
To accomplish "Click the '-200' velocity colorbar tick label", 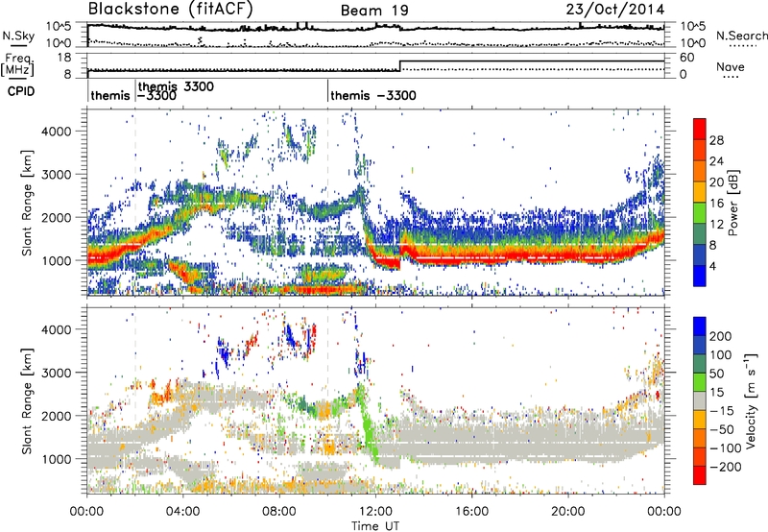I will click(x=726, y=467).
